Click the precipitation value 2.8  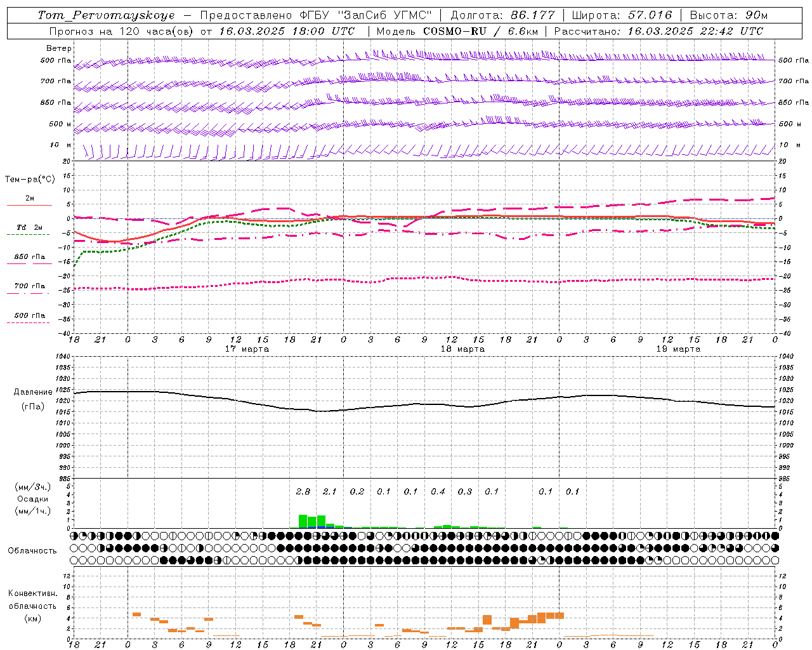click(303, 491)
